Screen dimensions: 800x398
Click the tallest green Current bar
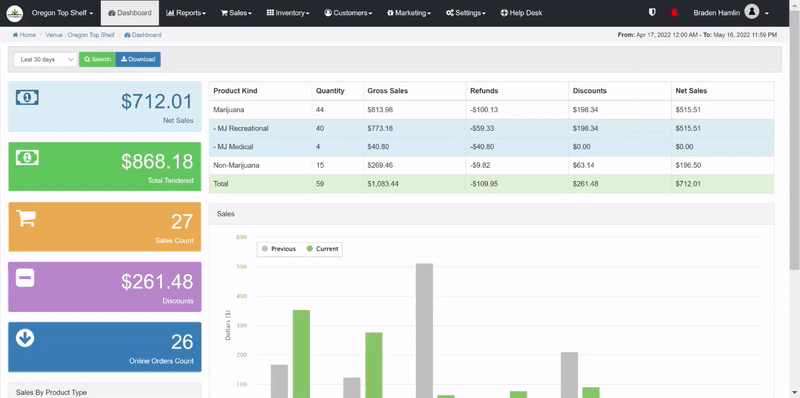pos(301,354)
